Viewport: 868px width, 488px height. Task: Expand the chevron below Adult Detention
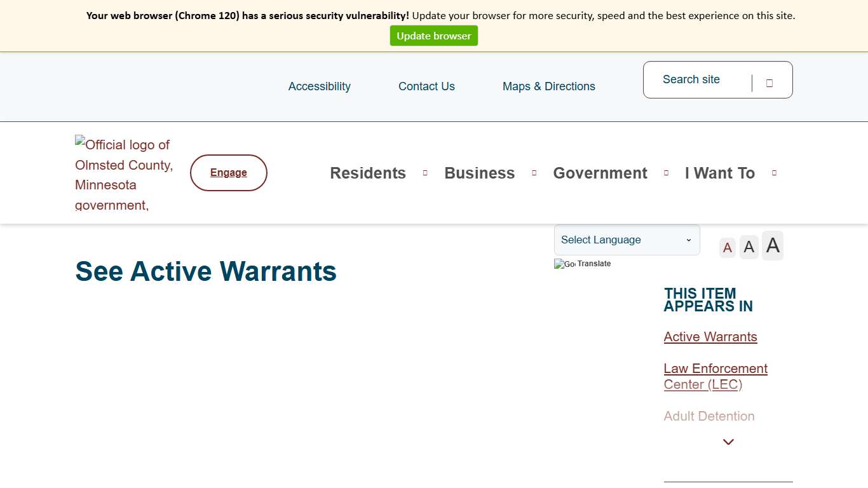pos(728,442)
